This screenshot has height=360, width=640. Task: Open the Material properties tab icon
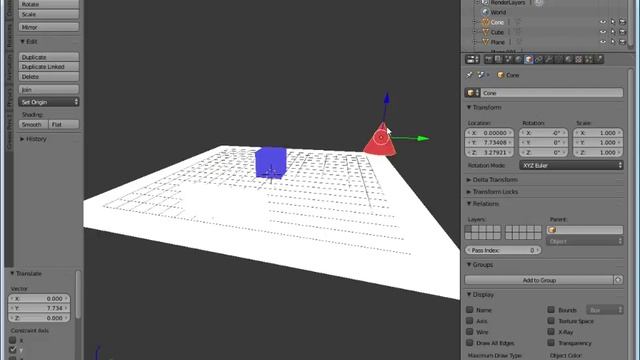569,59
